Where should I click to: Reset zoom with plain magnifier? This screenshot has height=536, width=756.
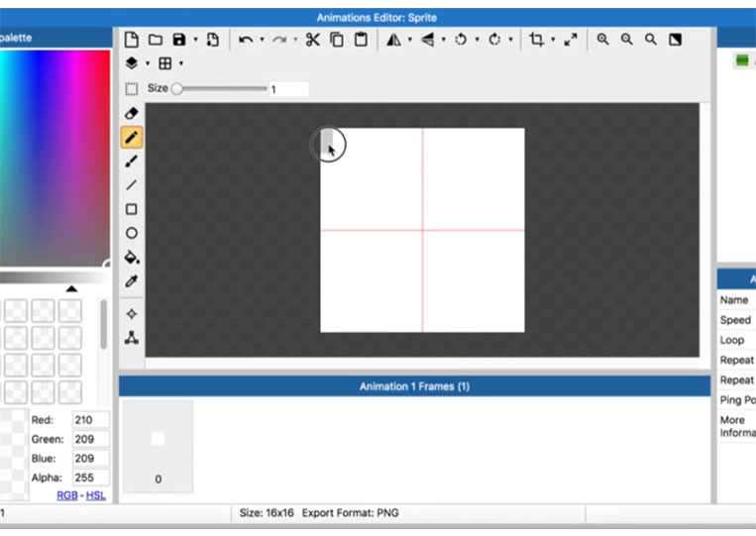(x=651, y=40)
